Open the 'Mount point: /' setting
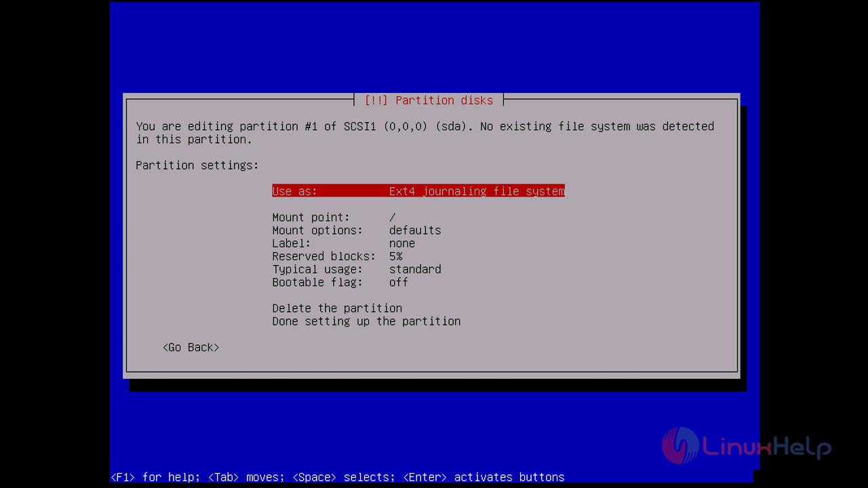Viewport: 868px width, 488px height. coord(334,218)
